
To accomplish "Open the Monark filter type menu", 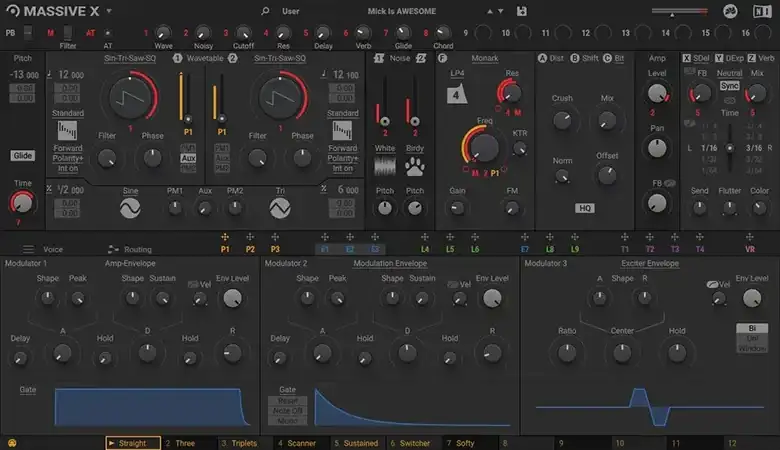I will (485, 58).
